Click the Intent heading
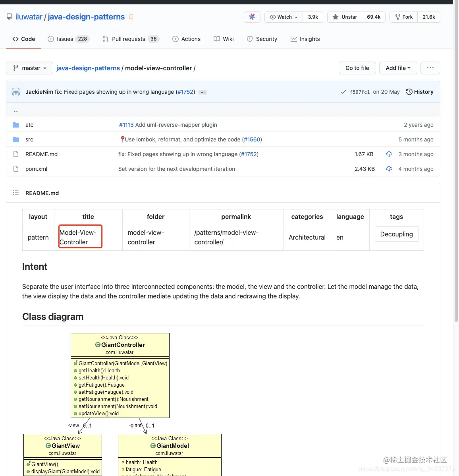This screenshot has height=476, width=459. pyautogui.click(x=35, y=267)
